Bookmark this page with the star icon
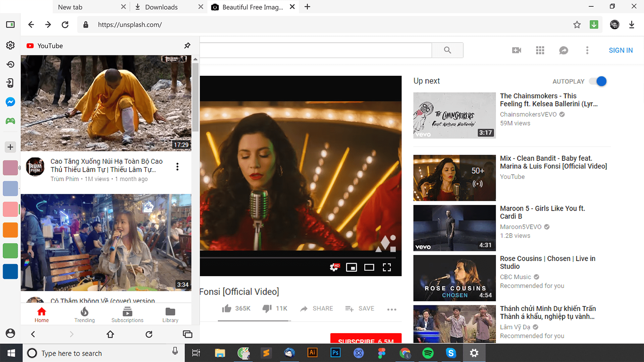644x362 pixels. tap(577, 24)
